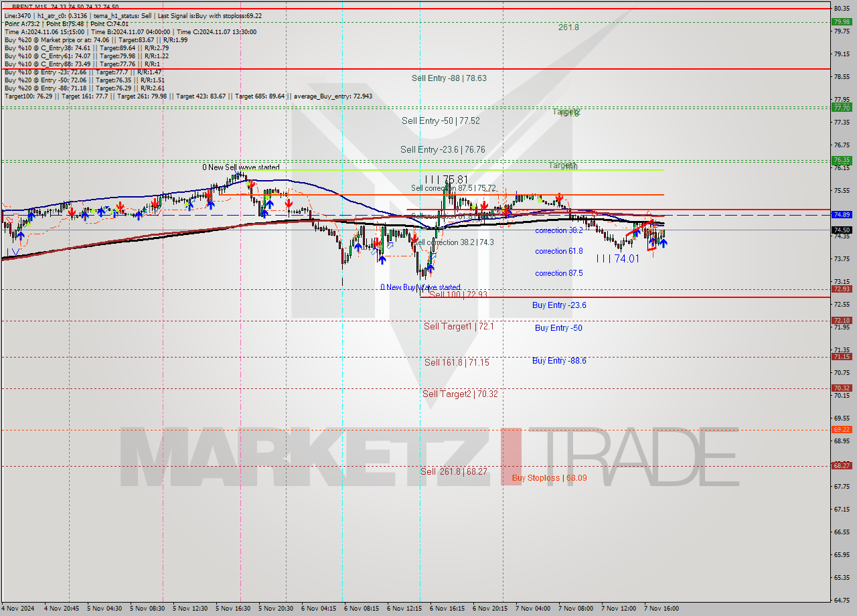Click the 64.75 price scale value
The width and height of the screenshot is (857, 616).
coord(842,600)
